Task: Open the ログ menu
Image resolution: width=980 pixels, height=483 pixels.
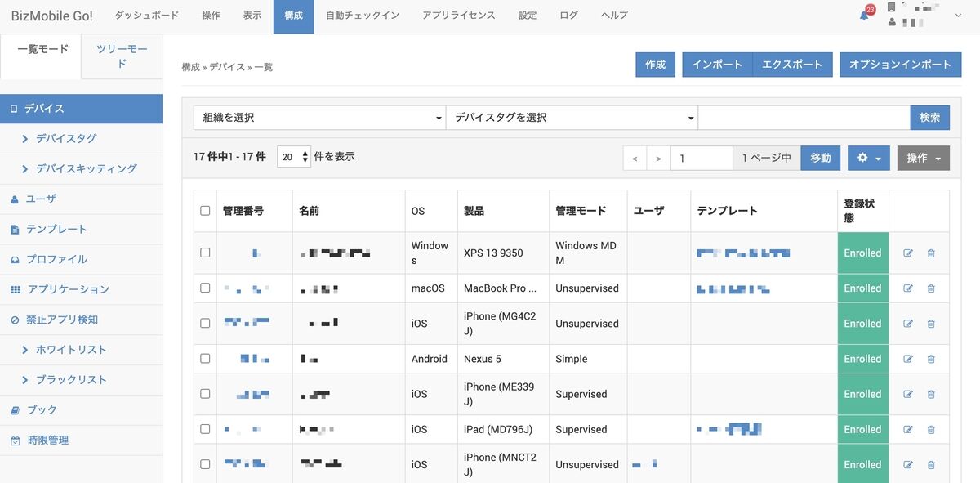Action: (569, 16)
